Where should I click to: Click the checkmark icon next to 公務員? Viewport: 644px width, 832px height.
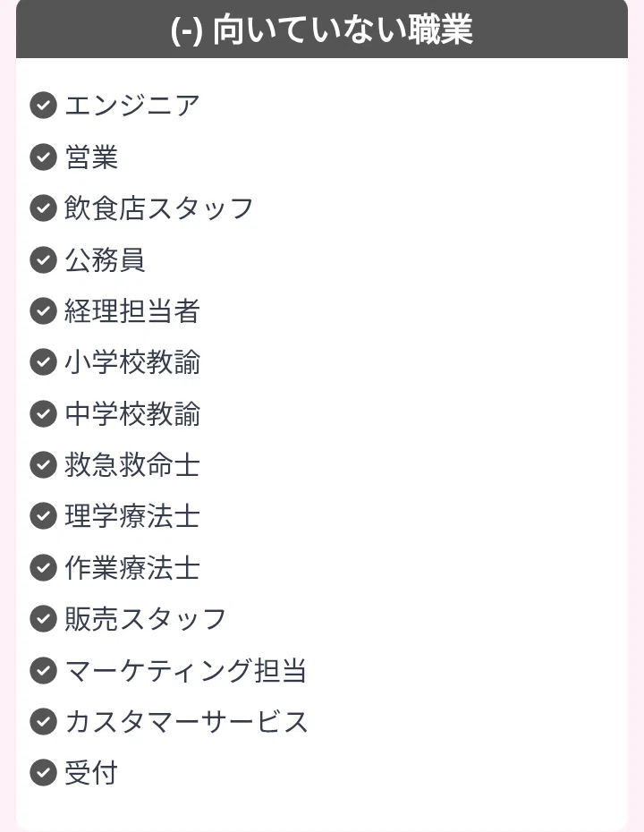point(44,259)
